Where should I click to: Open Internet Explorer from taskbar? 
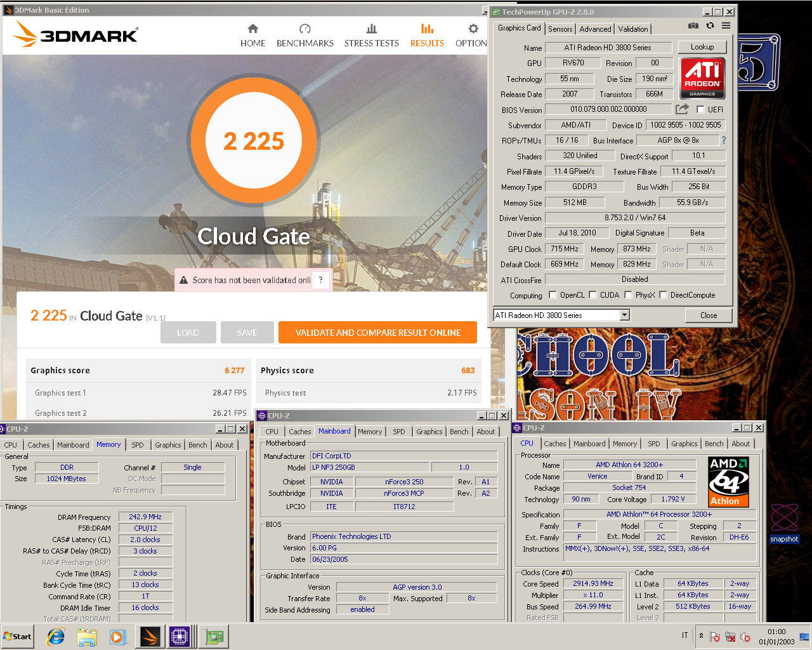pos(56,637)
